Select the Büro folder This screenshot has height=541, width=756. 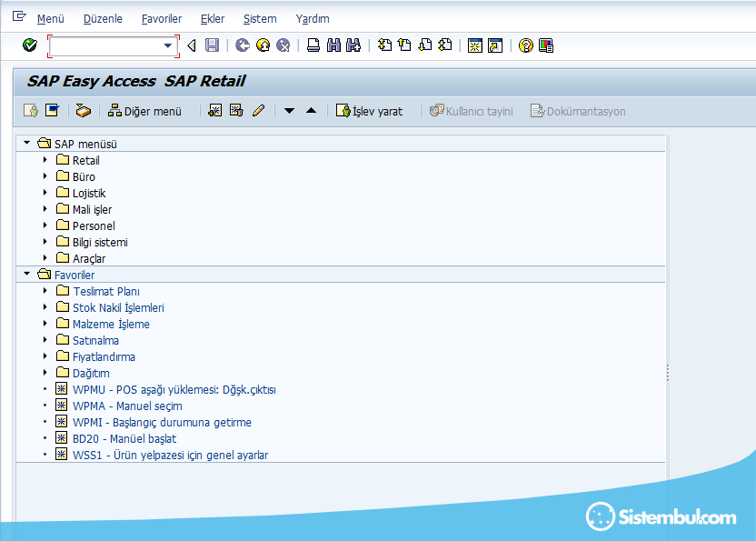(84, 176)
